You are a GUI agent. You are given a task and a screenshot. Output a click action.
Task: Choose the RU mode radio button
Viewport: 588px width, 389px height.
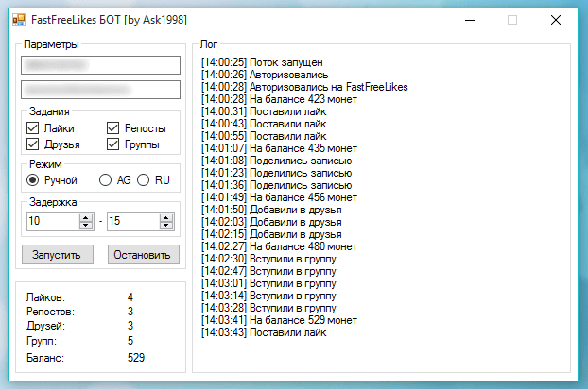[x=144, y=180]
